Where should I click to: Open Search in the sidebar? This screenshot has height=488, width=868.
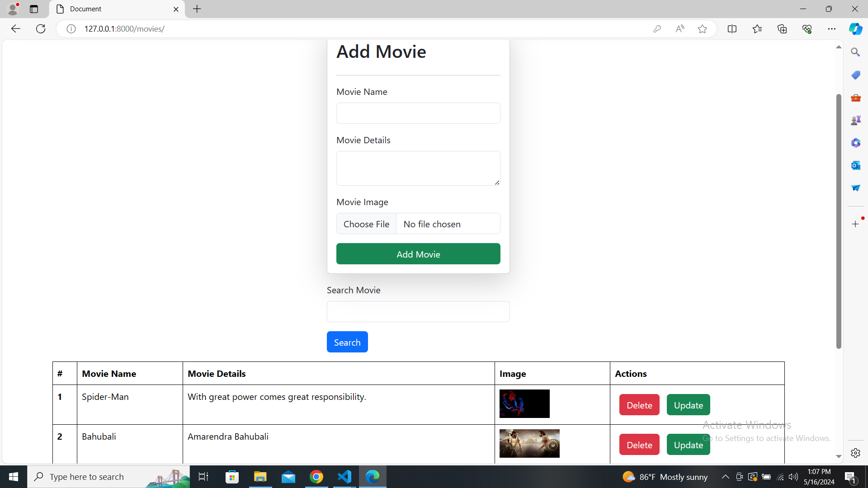[x=855, y=52]
